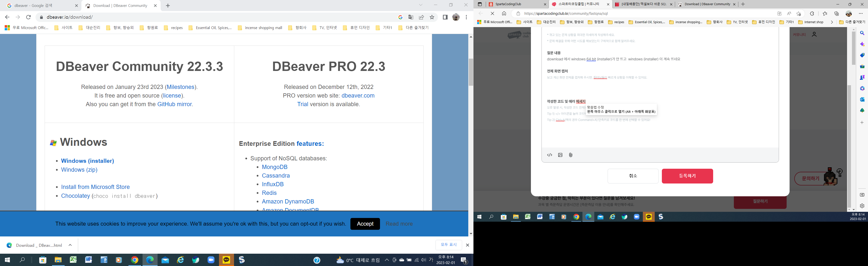Open Excel from the left taskbar
Screen dimensions: 868x266
73,260
